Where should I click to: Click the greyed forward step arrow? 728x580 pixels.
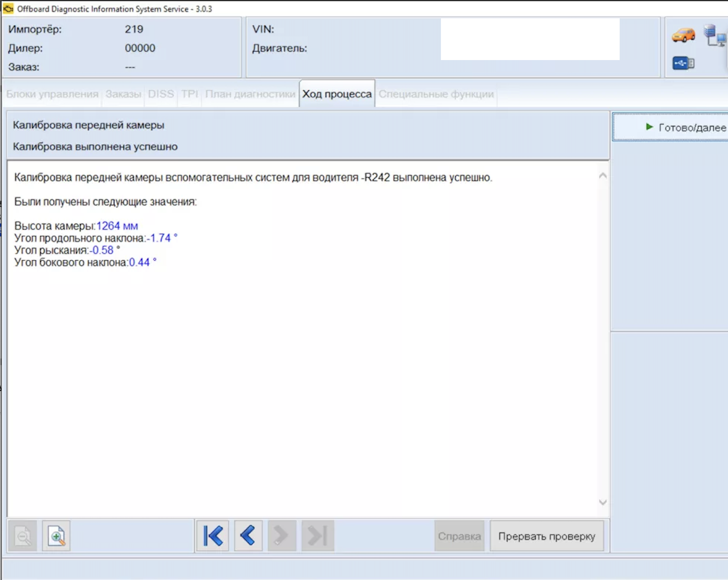(282, 536)
